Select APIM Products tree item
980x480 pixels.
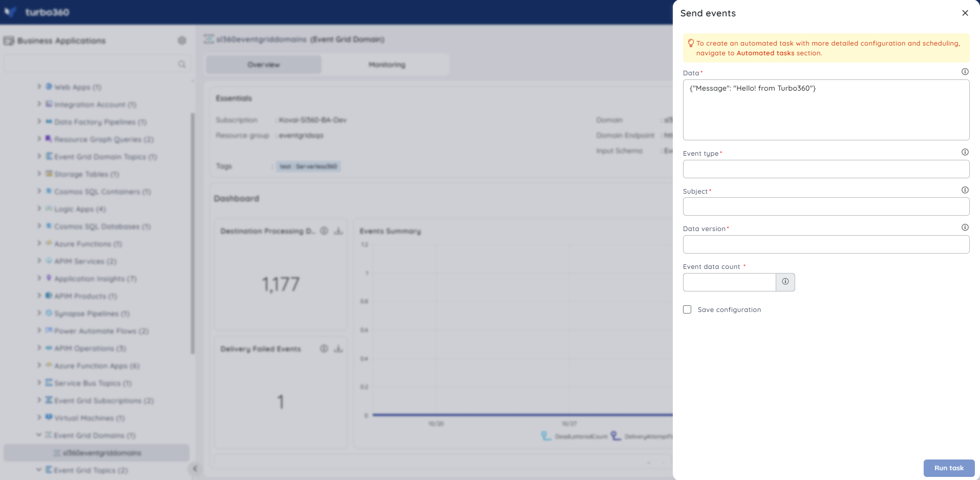click(x=86, y=296)
